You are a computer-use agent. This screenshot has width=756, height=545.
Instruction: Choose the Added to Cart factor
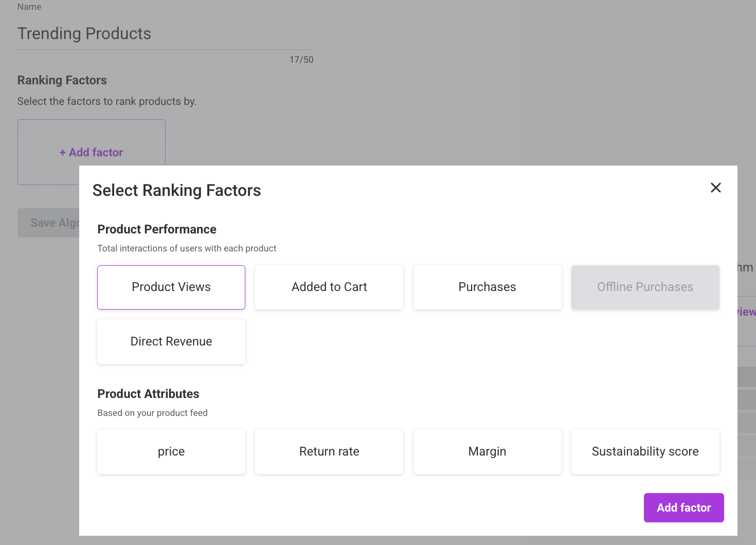point(329,287)
